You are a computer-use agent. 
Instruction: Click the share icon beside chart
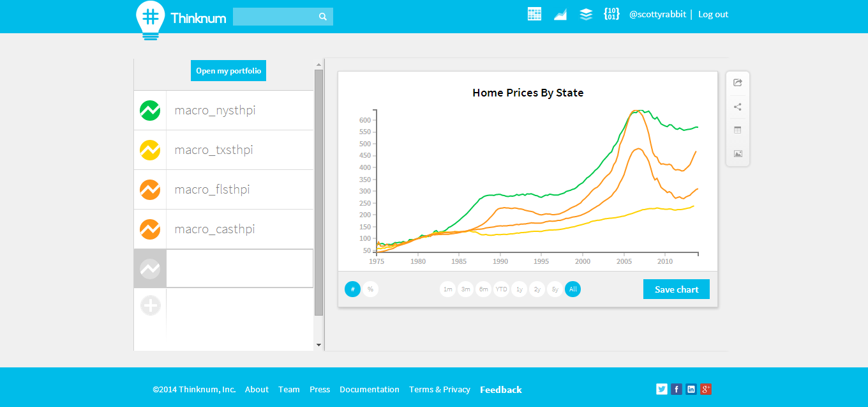(x=738, y=107)
